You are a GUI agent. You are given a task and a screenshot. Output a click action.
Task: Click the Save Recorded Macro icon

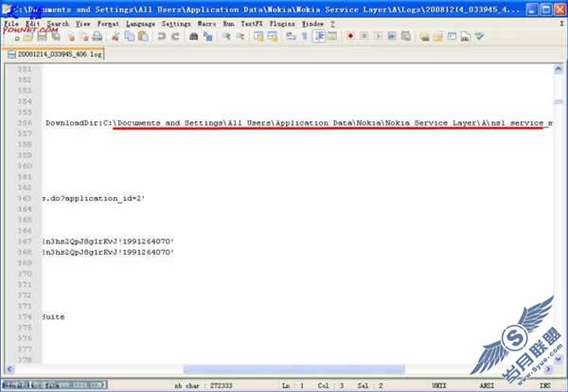406,36
